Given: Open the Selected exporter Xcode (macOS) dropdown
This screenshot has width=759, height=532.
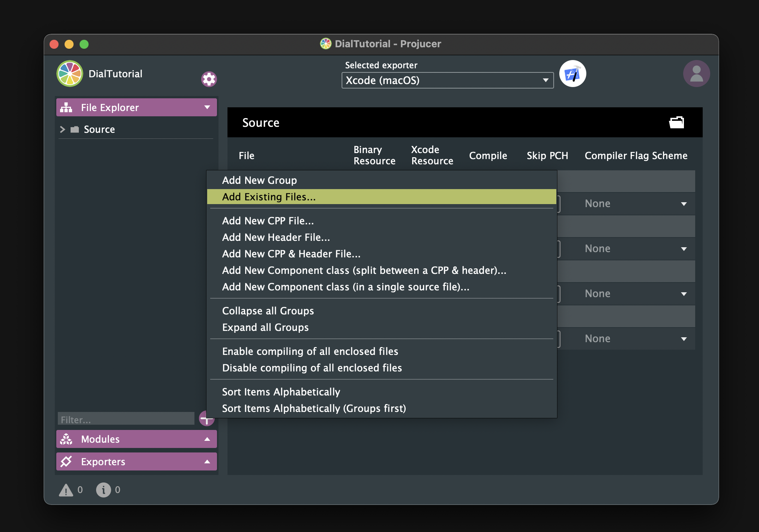Looking at the screenshot, I should (447, 80).
